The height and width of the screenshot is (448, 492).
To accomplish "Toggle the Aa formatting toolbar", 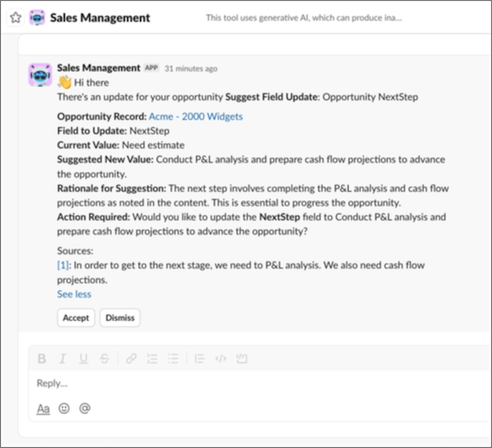I will tap(43, 409).
